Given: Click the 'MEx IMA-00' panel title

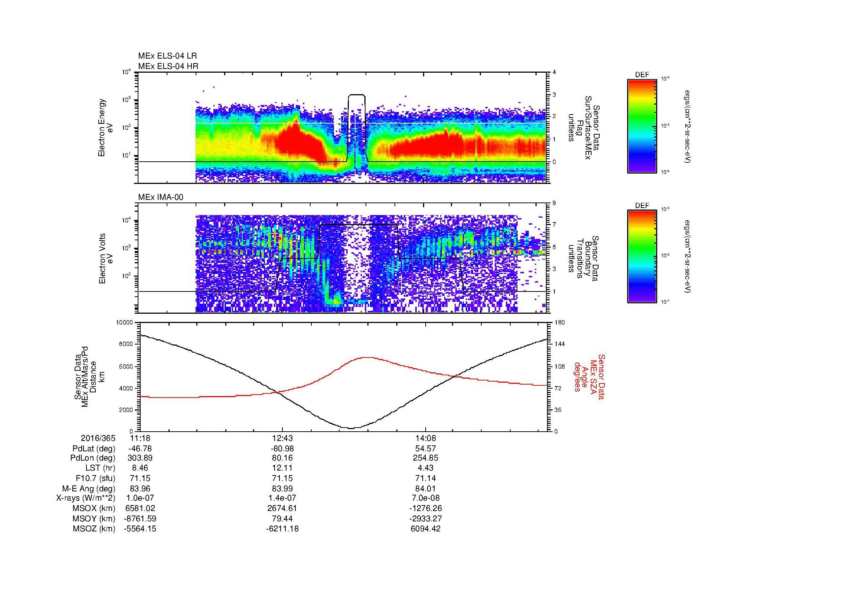Looking at the screenshot, I should pos(161,197).
